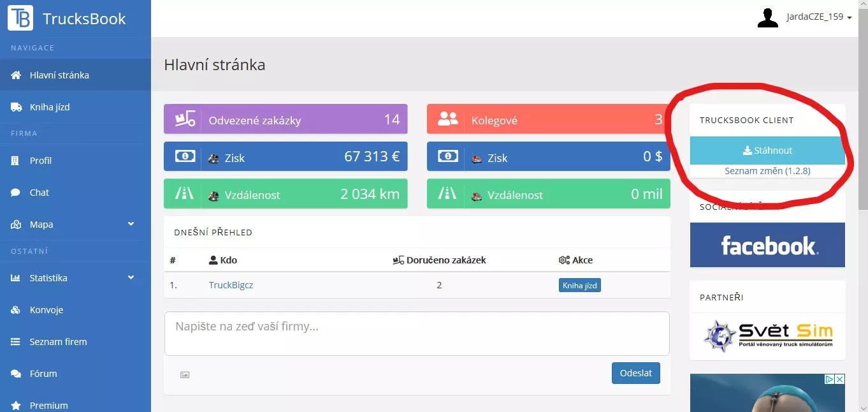Image resolution: width=868 pixels, height=412 pixels.
Task: Click the convoy icon beside Konvoje
Action: coord(16,310)
